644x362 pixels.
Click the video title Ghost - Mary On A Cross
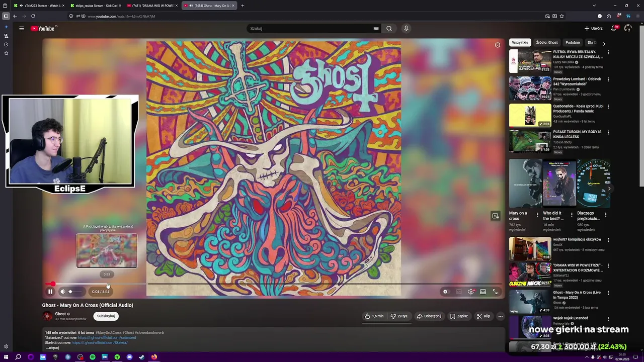88,305
